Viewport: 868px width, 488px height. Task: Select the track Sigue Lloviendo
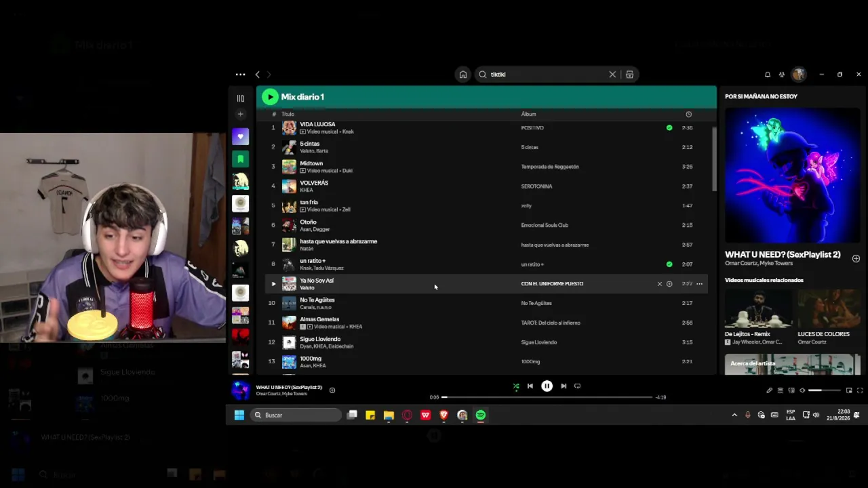[320, 339]
